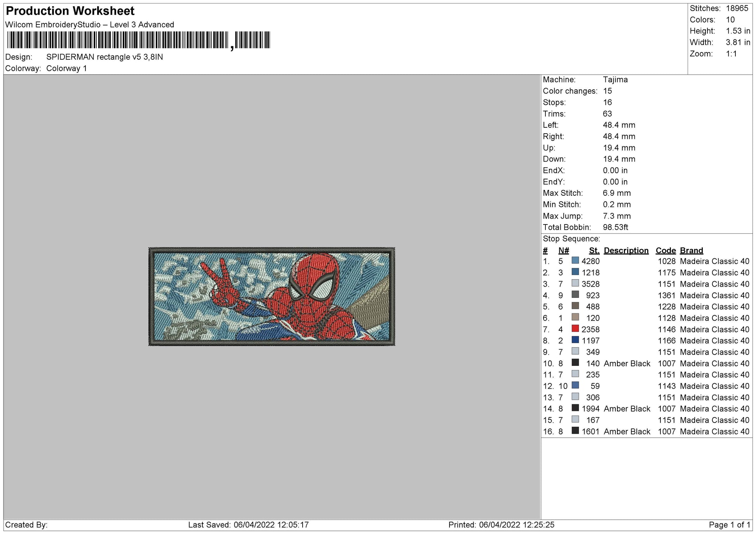Click the Page 1 of 1 label
The width and height of the screenshot is (756, 534).
tap(729, 525)
